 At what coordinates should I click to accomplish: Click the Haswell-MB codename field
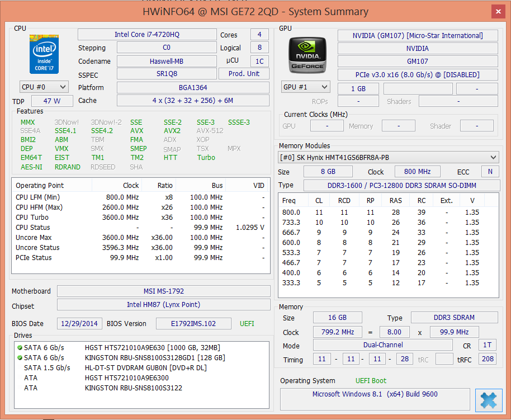[167, 62]
